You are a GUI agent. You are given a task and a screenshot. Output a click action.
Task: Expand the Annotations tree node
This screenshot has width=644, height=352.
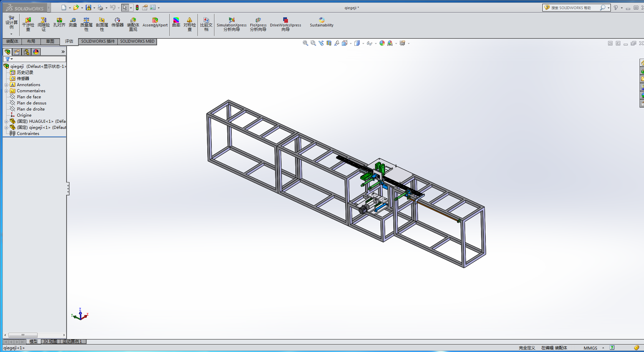[x=6, y=85]
